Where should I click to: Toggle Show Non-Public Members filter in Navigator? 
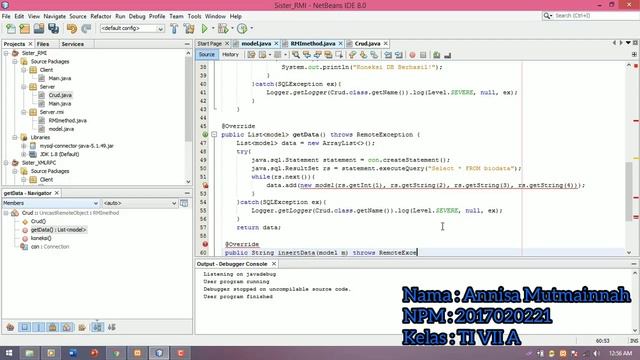52,327
